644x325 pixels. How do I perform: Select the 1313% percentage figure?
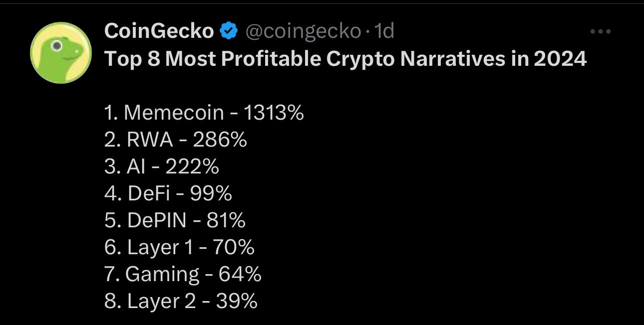coord(274,113)
